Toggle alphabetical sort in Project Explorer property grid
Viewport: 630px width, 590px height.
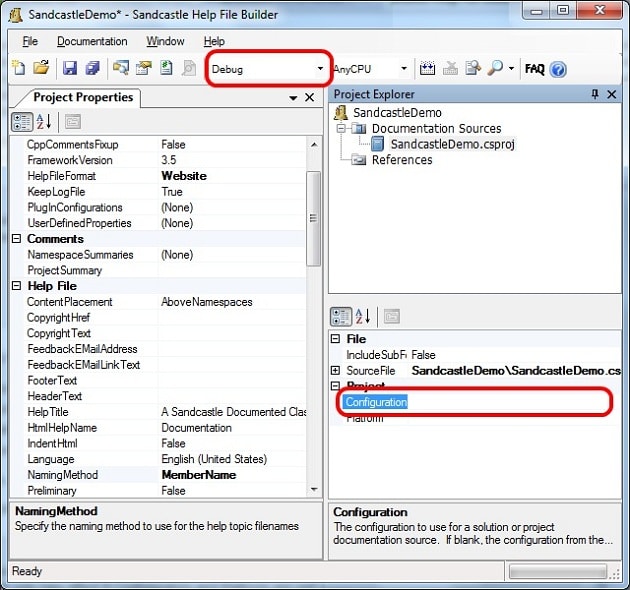363,317
